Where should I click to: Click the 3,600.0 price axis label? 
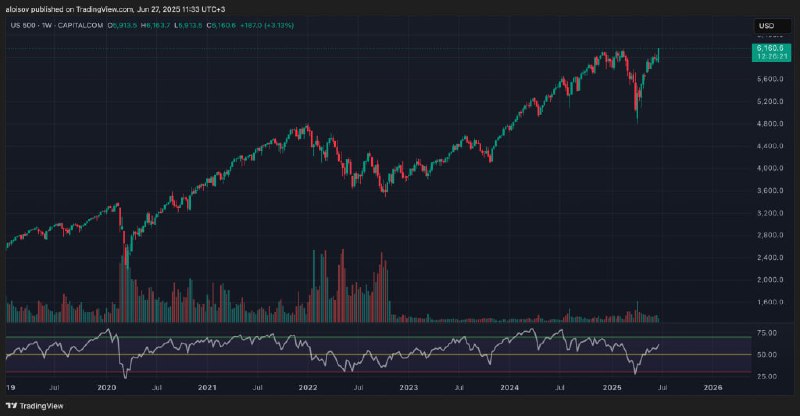770,190
